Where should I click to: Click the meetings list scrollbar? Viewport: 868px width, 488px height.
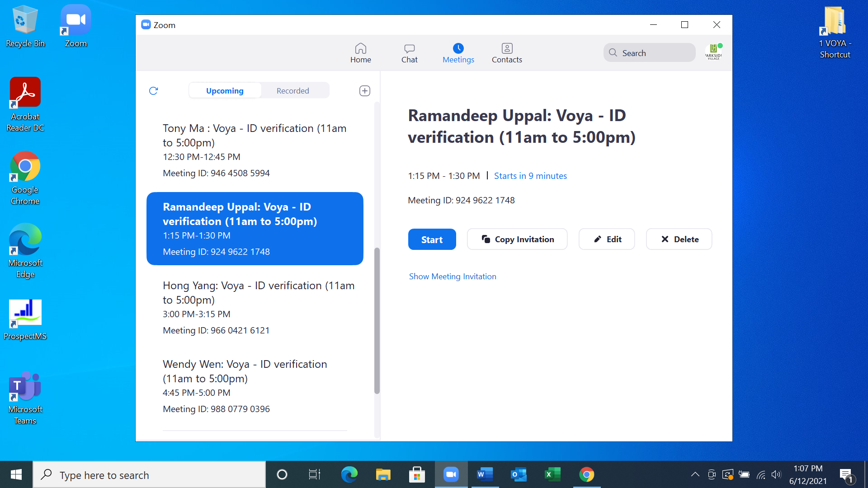click(x=377, y=321)
